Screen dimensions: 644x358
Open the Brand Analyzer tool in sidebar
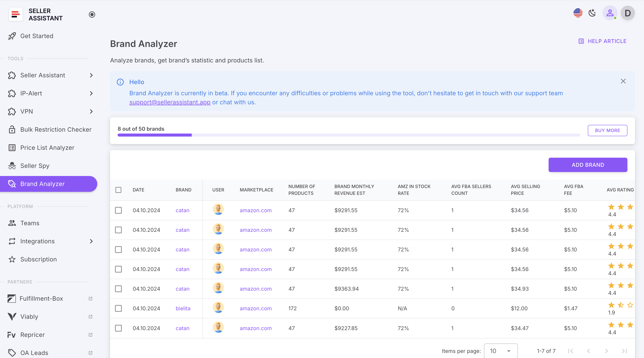coord(42,184)
